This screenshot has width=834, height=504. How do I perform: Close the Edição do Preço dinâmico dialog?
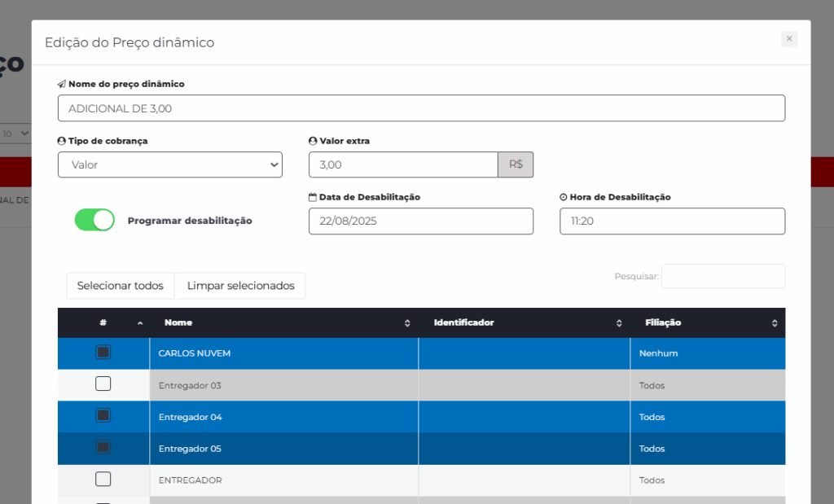click(x=788, y=38)
